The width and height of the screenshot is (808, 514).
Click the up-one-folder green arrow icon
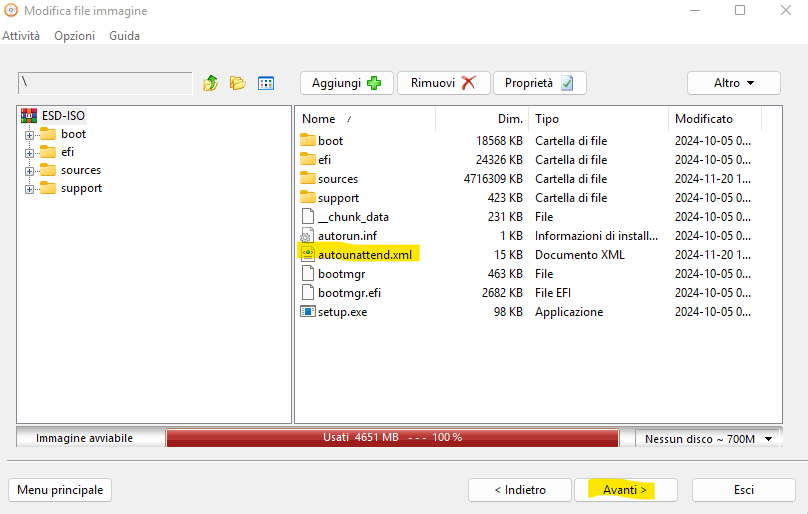[210, 83]
